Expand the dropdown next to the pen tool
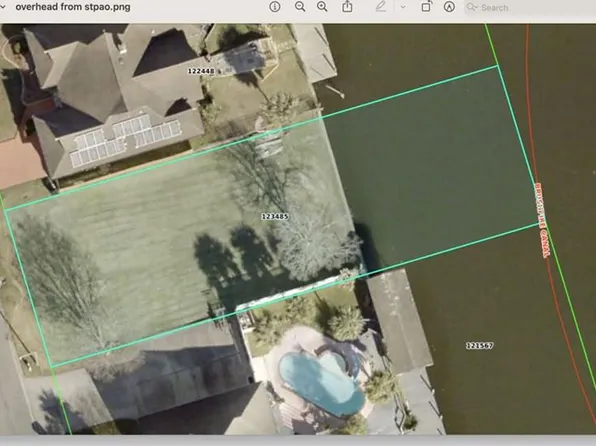 (403, 7)
